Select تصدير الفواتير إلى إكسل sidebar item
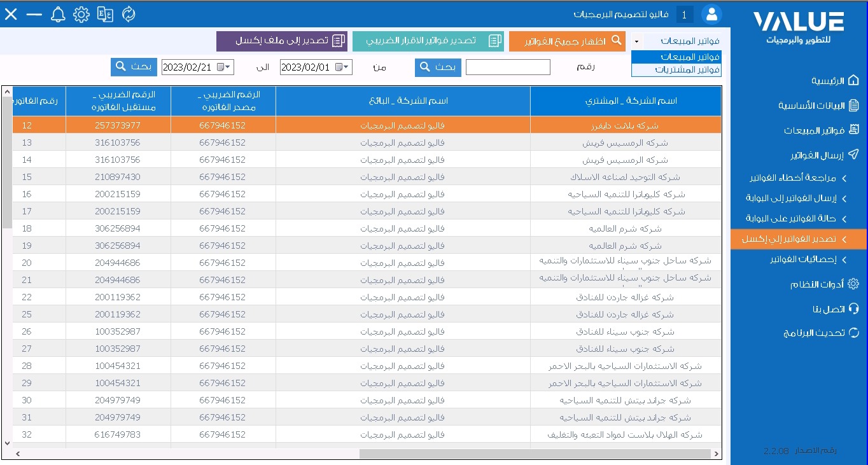The width and height of the screenshot is (868, 465). [799, 239]
